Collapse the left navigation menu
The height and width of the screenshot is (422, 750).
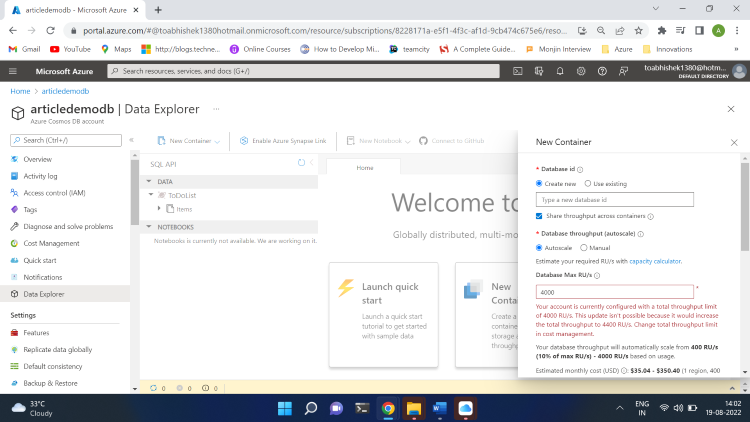pos(131,140)
